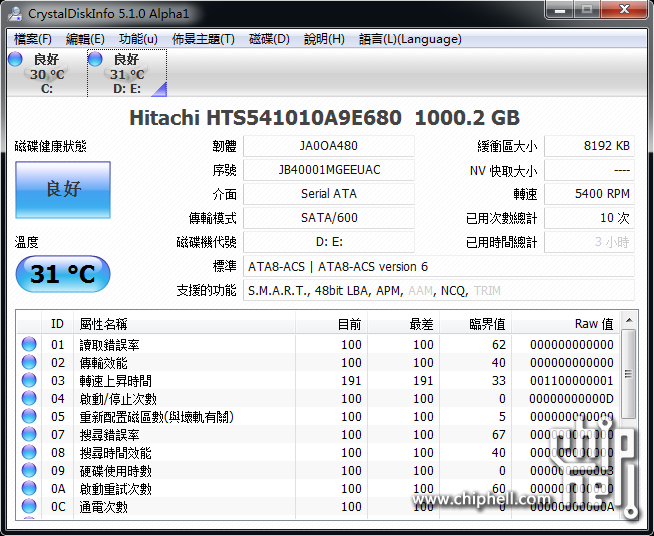Click the power on count field 10 次
This screenshot has width=654, height=536.
tap(589, 218)
